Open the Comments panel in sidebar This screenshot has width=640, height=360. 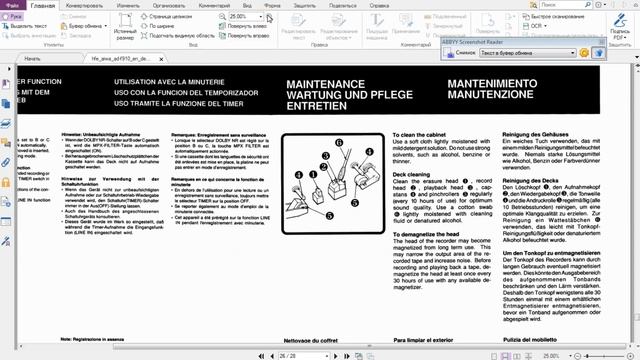[x=6, y=143]
